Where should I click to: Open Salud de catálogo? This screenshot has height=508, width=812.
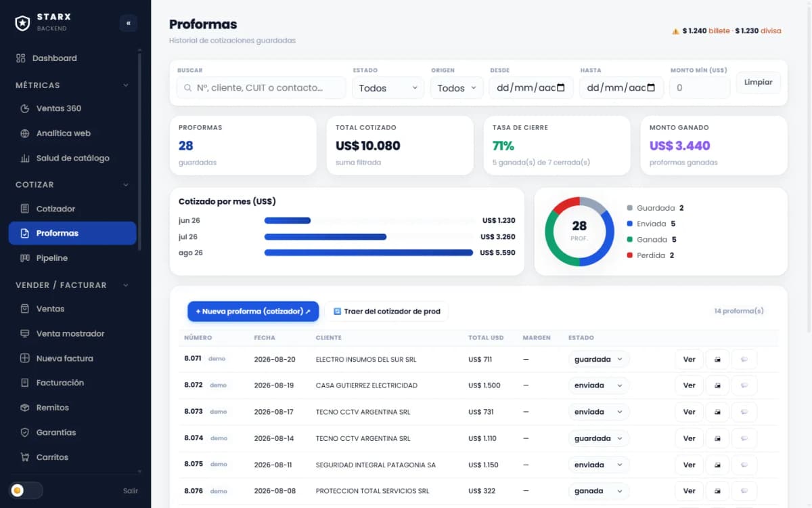[72, 158]
